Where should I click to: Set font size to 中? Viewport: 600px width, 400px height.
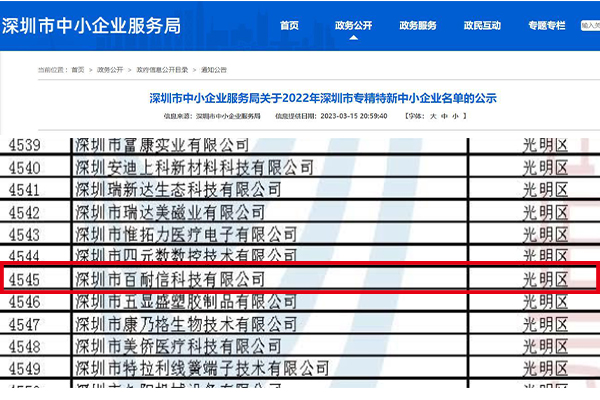444,116
